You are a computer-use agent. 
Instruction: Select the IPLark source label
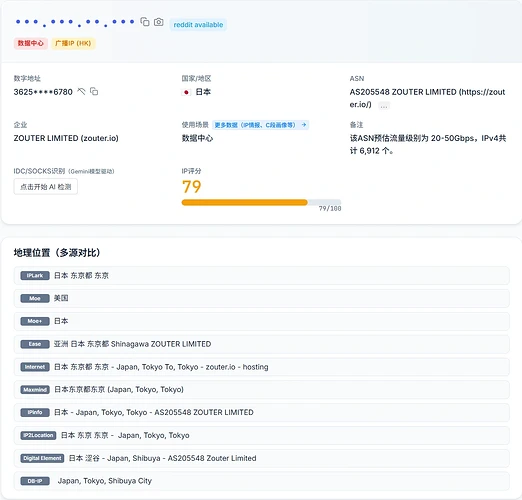coord(35,276)
